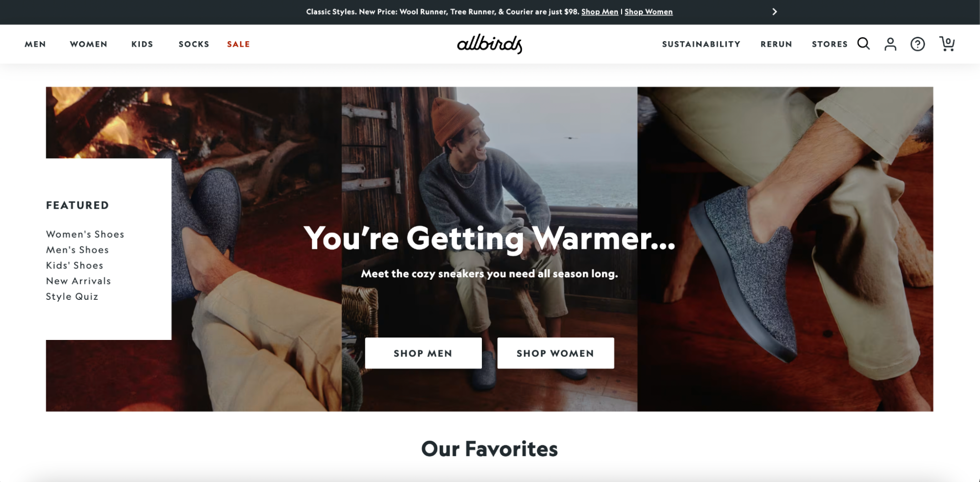This screenshot has width=980, height=482.
Task: Open the Style Quiz featured link
Action: (x=72, y=296)
